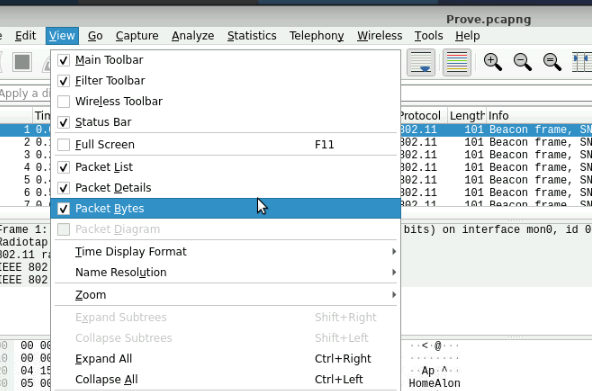
Task: Select packet 5 Beacon frame row
Action: click(x=496, y=180)
